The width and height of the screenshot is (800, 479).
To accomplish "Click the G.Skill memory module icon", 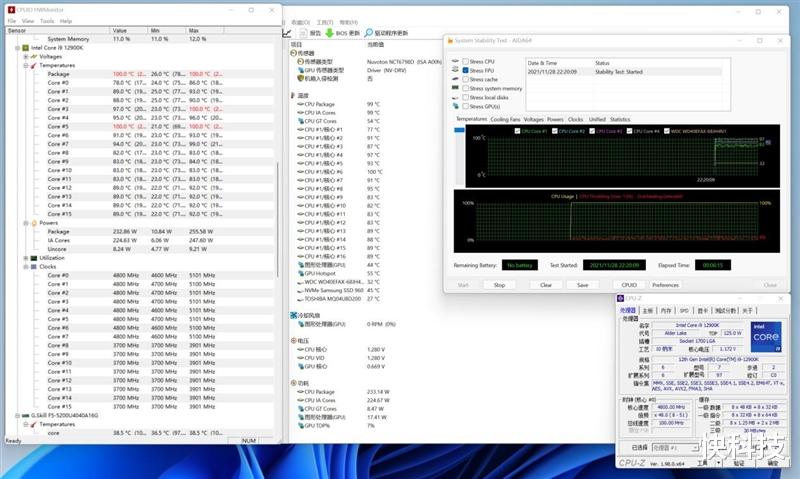I will 26,416.
